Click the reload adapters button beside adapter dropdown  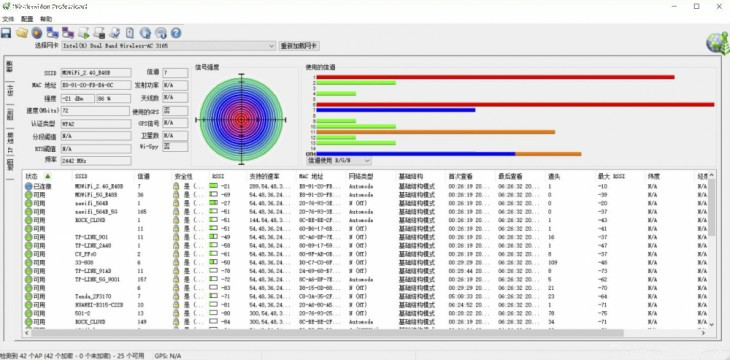(x=299, y=46)
